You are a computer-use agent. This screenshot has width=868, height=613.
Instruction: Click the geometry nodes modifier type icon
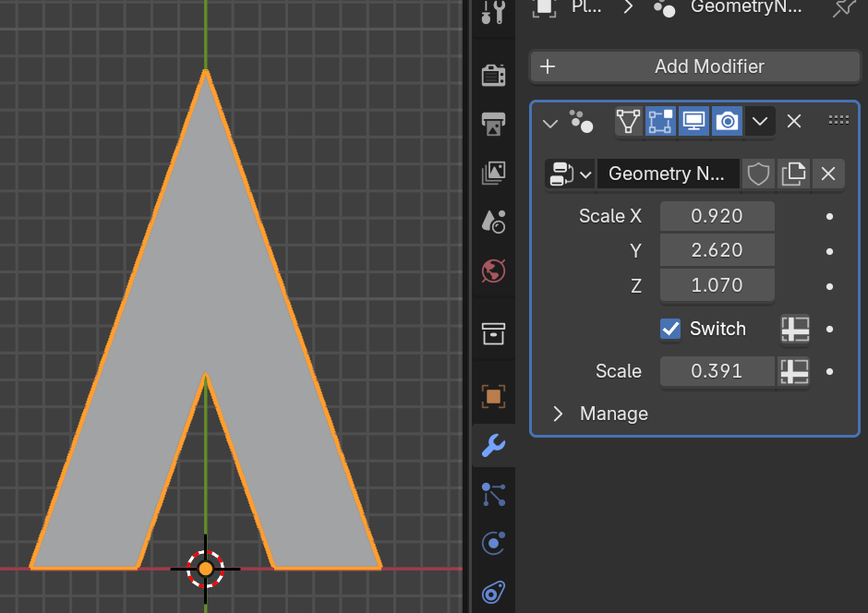tap(581, 122)
